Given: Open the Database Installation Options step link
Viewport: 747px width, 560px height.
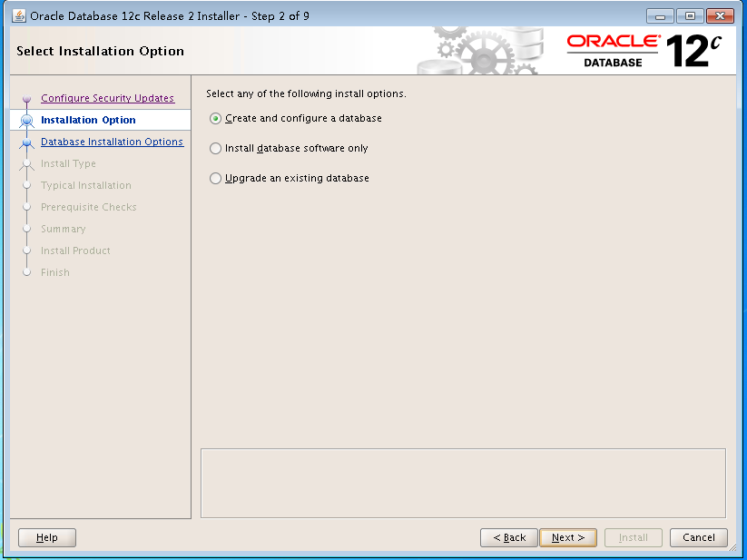Looking at the screenshot, I should (x=112, y=142).
